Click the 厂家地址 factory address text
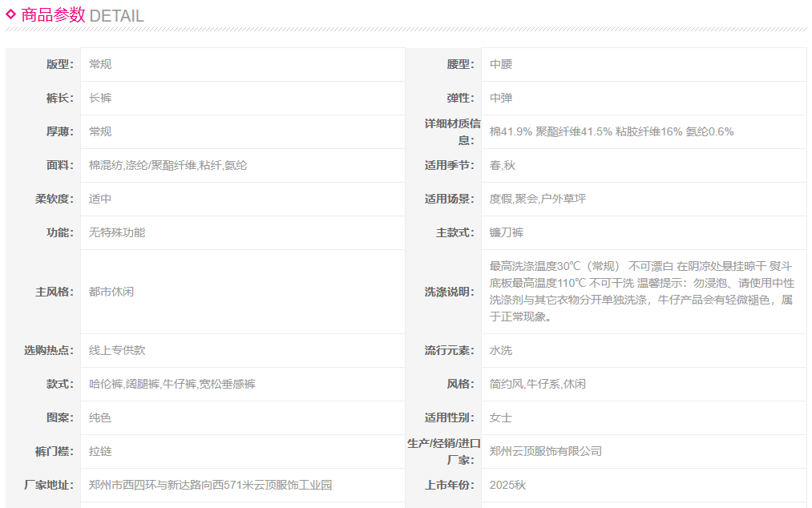The width and height of the screenshot is (812, 508). 210,485
